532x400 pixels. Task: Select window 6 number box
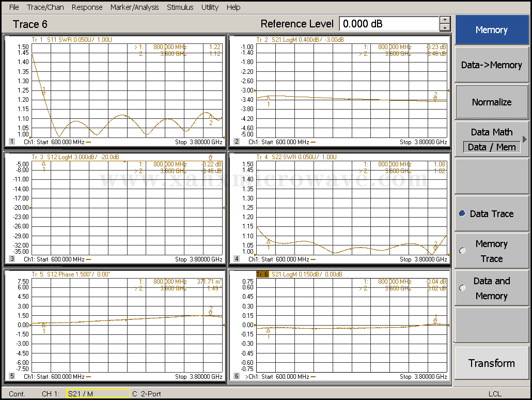(x=237, y=376)
